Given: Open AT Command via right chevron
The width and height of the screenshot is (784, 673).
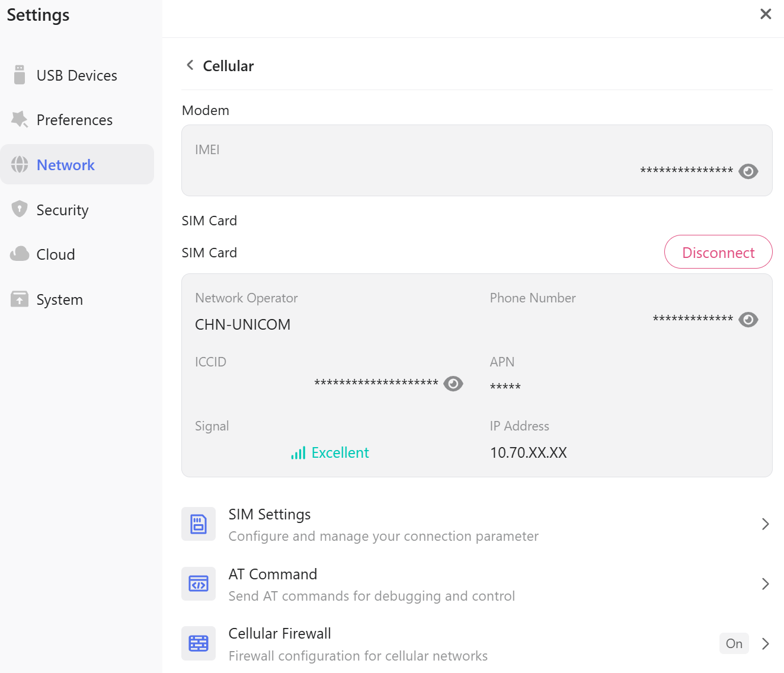Looking at the screenshot, I should 766,584.
